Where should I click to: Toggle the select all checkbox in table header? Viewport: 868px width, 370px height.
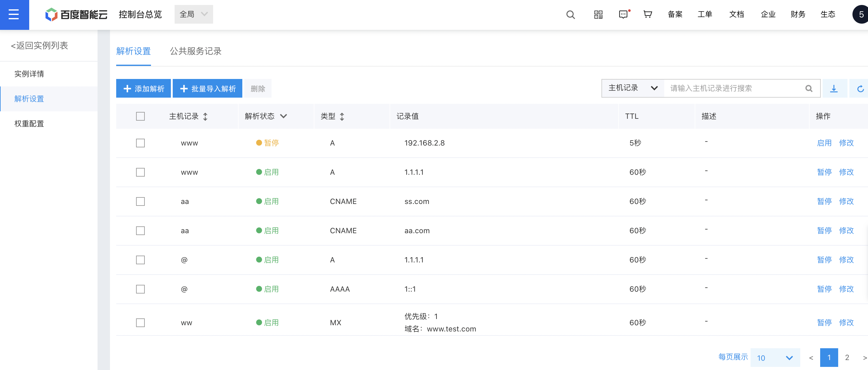coord(141,116)
